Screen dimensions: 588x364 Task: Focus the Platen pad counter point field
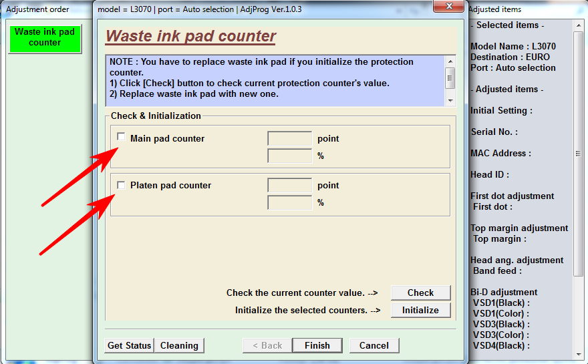pyautogui.click(x=289, y=185)
